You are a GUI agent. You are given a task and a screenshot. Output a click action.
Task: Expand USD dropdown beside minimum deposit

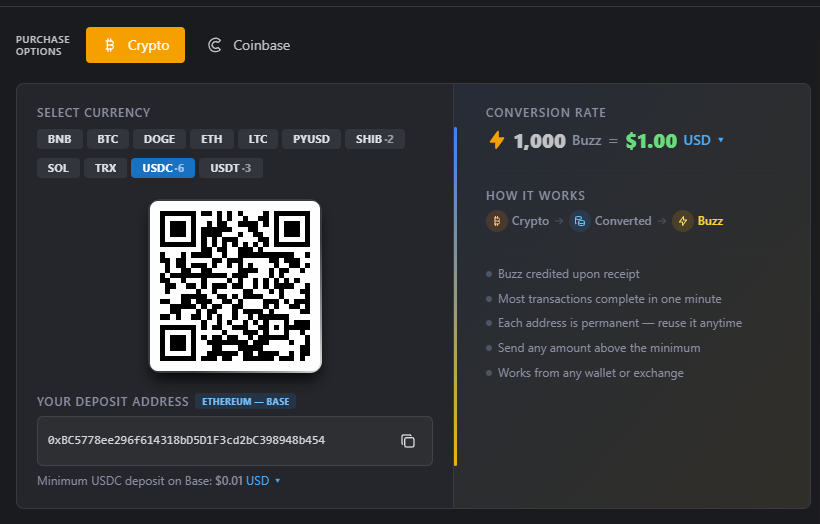264,481
